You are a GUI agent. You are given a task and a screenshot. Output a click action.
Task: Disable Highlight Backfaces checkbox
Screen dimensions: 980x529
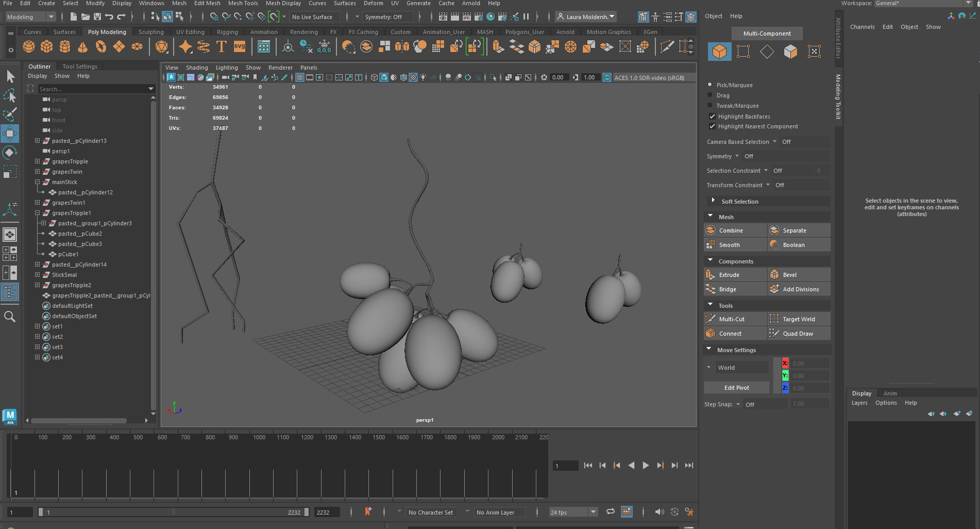(712, 117)
